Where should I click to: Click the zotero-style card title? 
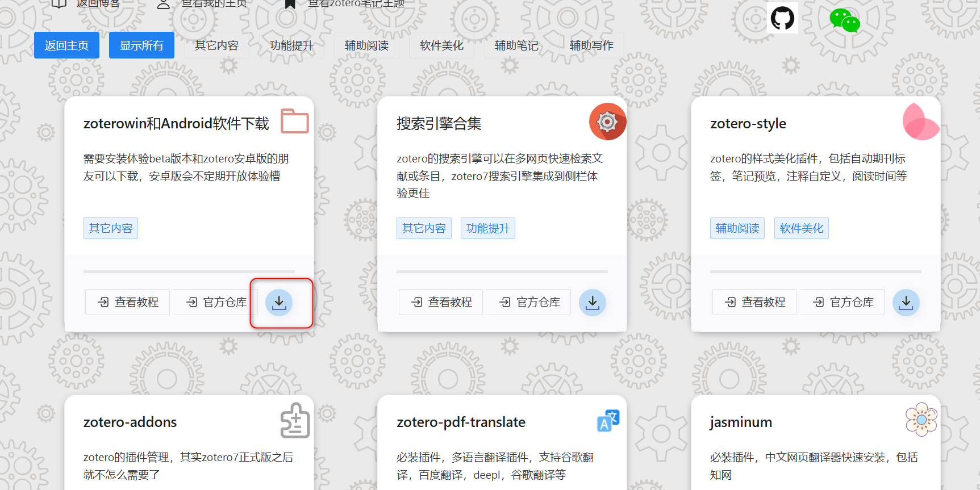coord(748,124)
